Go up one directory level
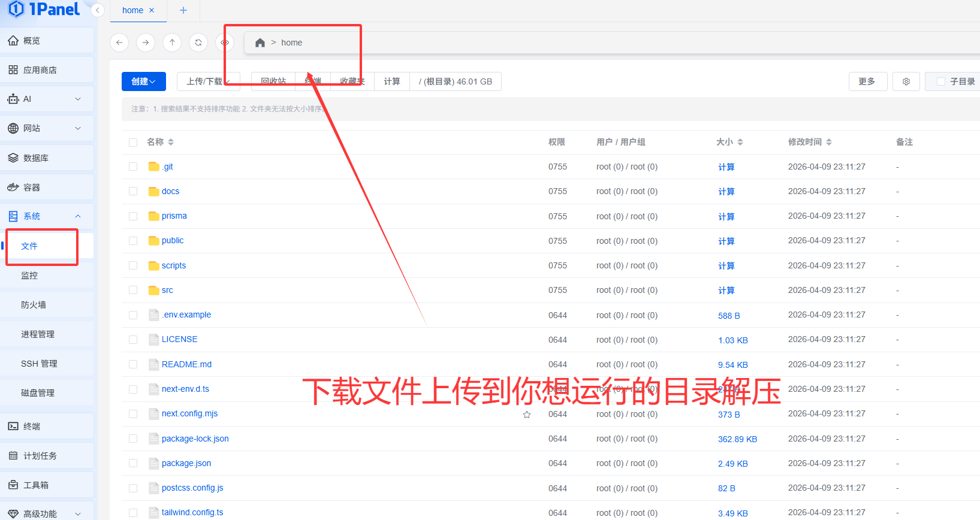The height and width of the screenshot is (520, 980). 172,43
